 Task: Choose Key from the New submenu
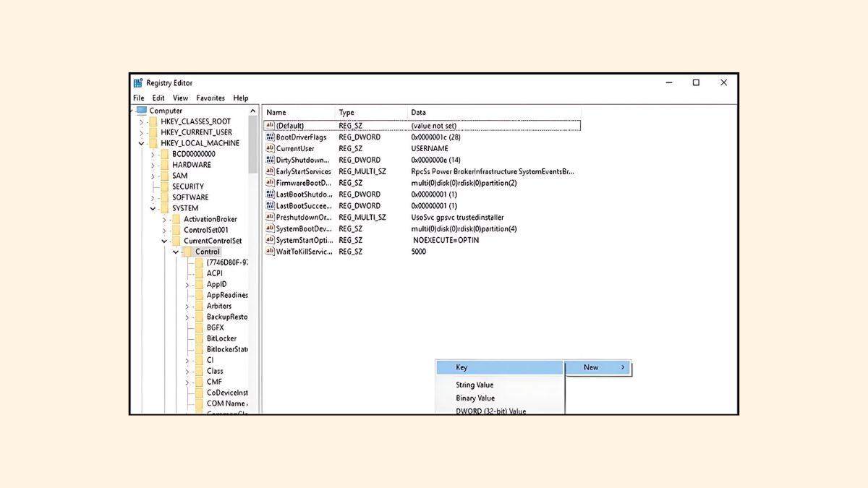click(x=461, y=367)
